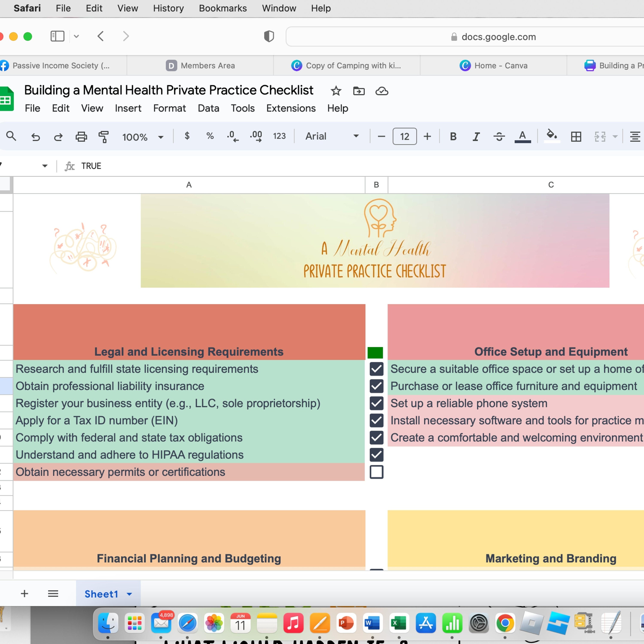The image size is (644, 644).
Task: Open the Sheets Data menu
Action: click(x=208, y=108)
